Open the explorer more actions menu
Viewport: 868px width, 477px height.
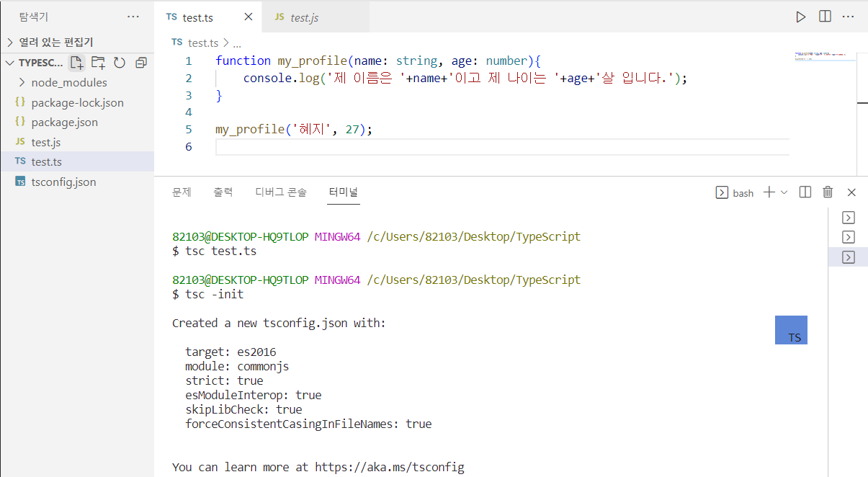[133, 17]
